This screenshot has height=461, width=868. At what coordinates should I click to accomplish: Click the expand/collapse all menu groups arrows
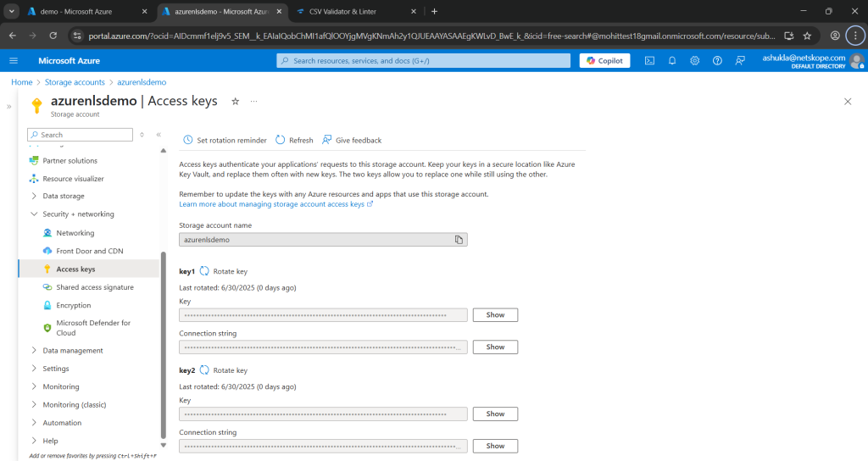[142, 135]
